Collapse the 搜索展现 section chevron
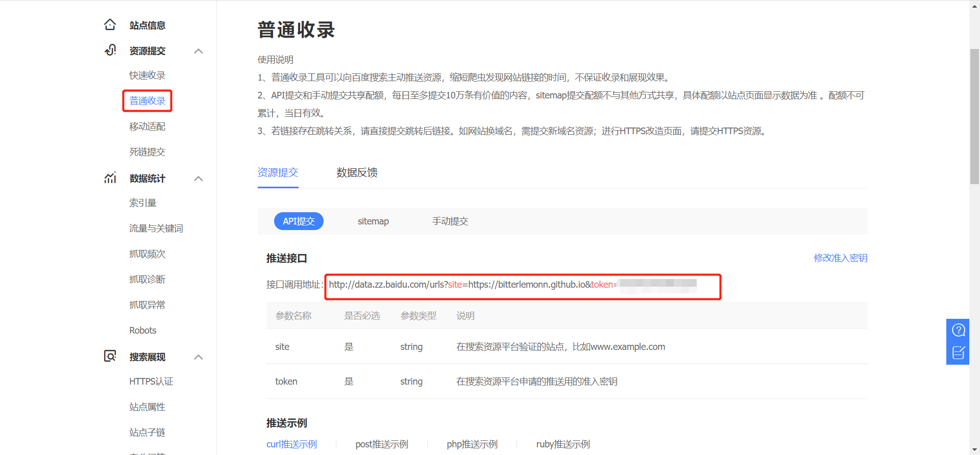The image size is (980, 455). (x=199, y=357)
